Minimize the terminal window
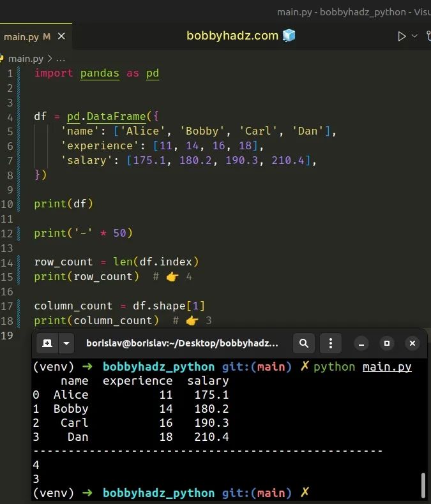The image size is (431, 504). pos(361,344)
